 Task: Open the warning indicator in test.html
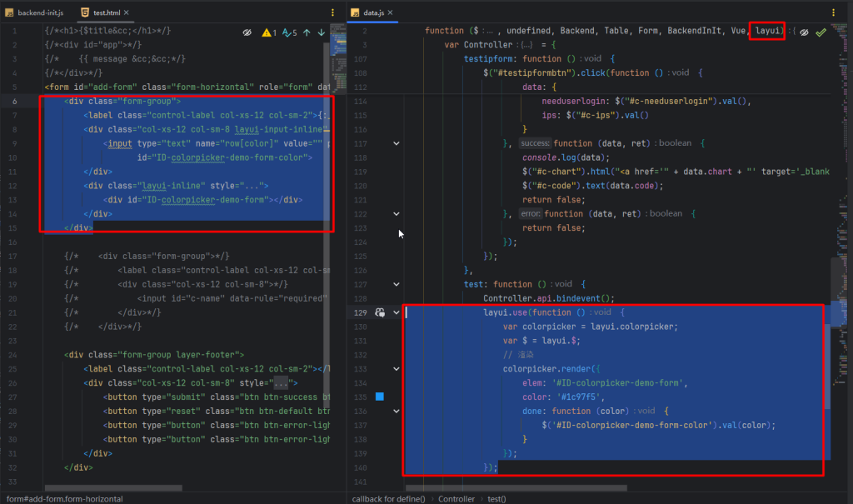pos(268,32)
